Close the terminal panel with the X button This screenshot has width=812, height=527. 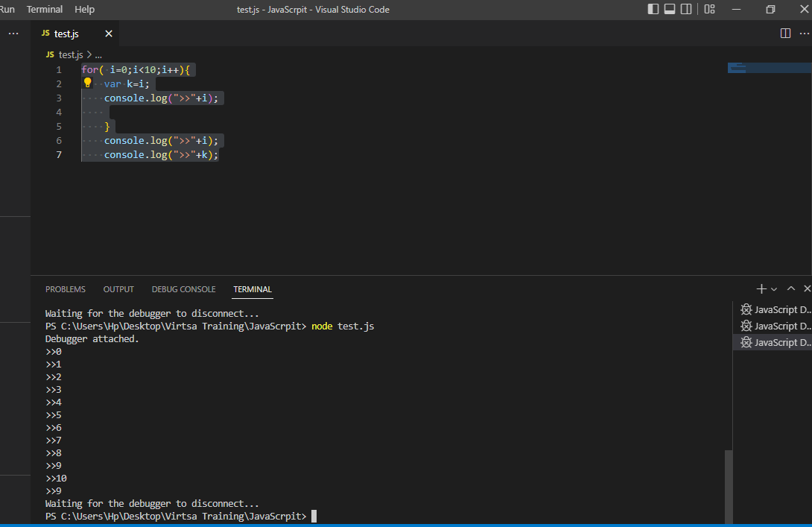pos(807,288)
